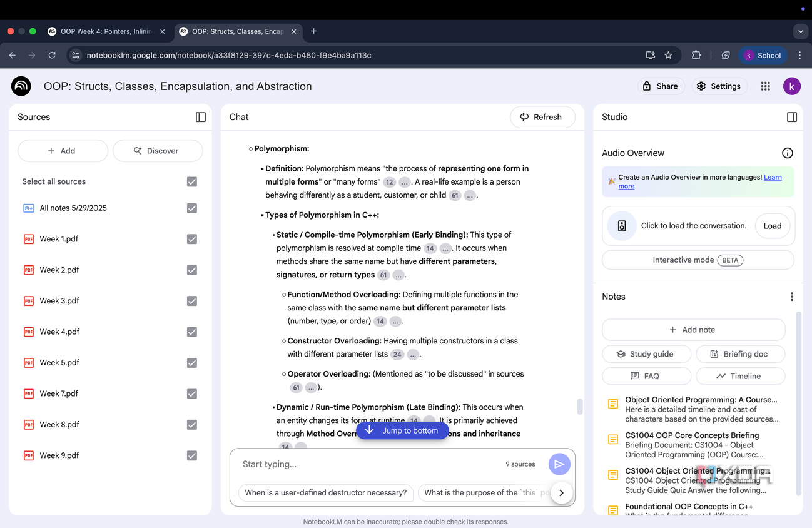
Task: Collapse the Sources panel icon
Action: [x=201, y=117]
